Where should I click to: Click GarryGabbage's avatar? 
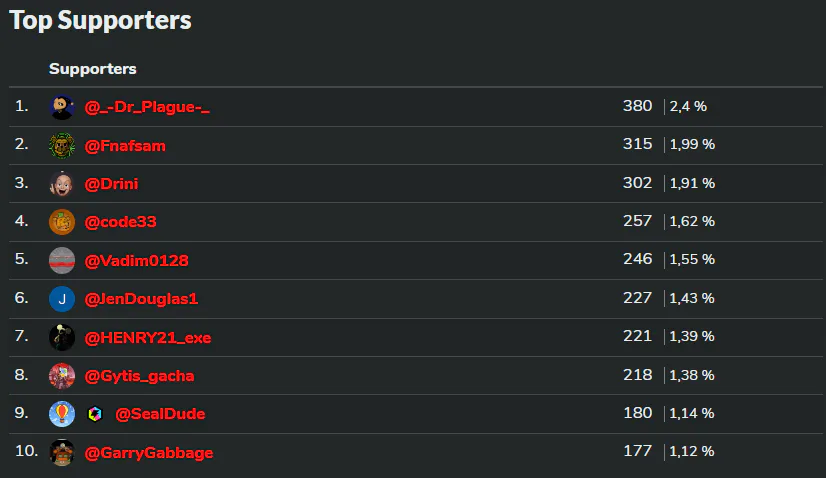click(62, 452)
